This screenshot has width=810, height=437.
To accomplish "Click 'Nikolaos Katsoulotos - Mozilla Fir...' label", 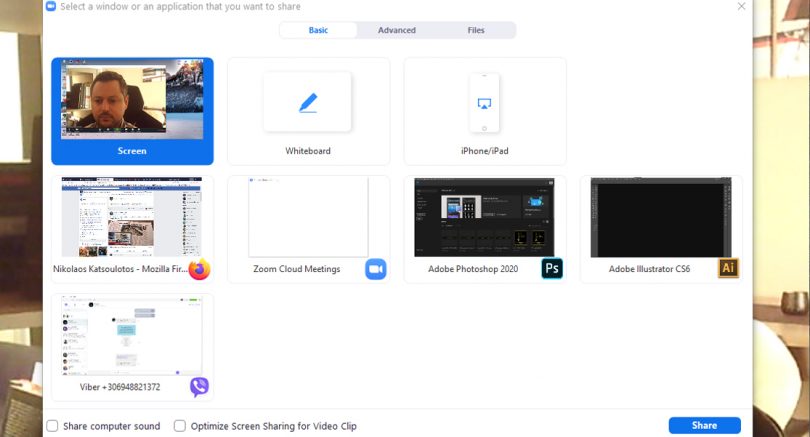I will coord(120,269).
